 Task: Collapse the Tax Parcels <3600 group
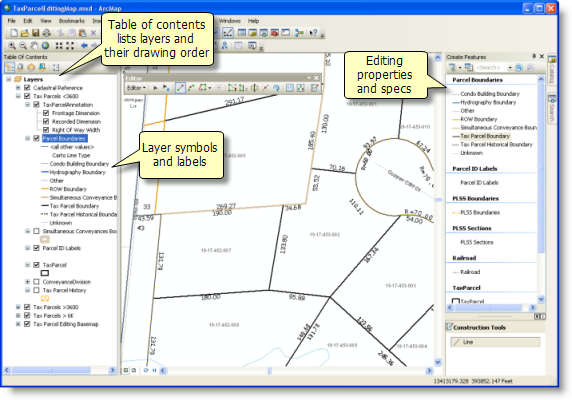[18, 96]
